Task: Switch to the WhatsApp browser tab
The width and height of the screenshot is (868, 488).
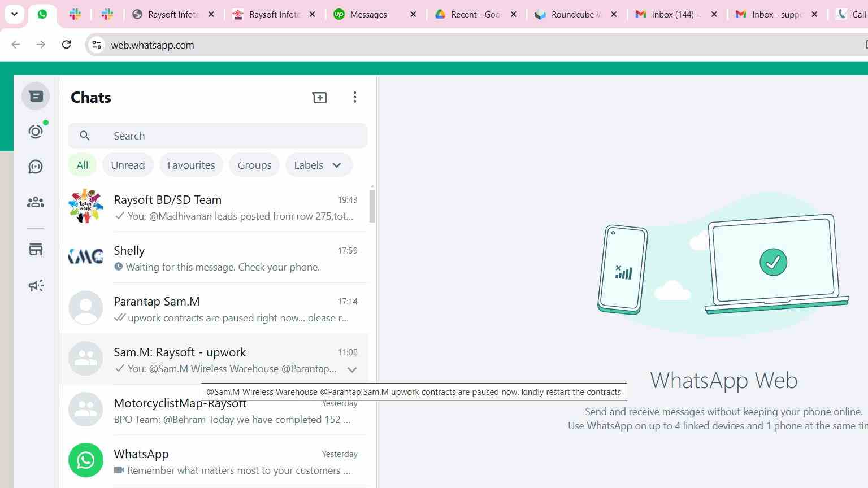Action: click(x=42, y=14)
